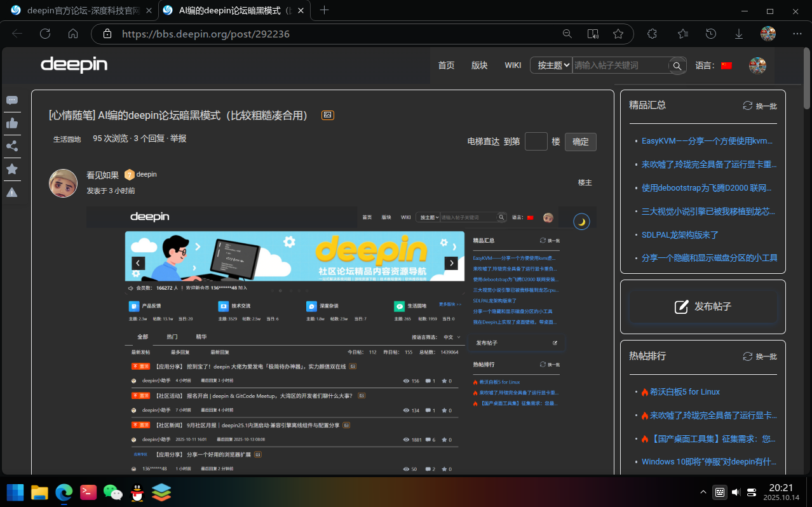Image resolution: width=812 pixels, height=507 pixels.
Task: Like the post with thumbs-up icon
Action: coord(11,123)
